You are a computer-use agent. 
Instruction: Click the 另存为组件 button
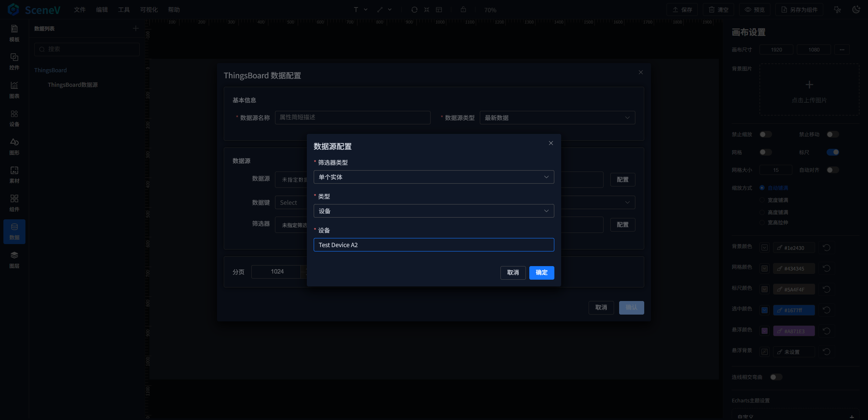click(x=799, y=10)
